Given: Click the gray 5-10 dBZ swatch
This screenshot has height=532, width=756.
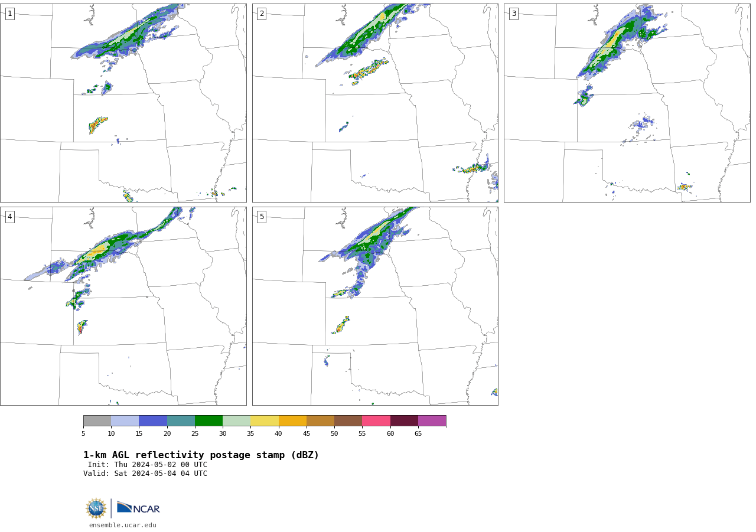Looking at the screenshot, I should (97, 421).
